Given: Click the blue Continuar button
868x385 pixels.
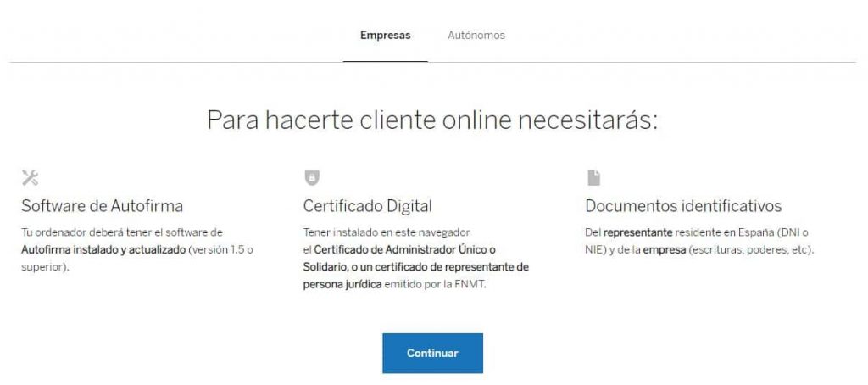Looking at the screenshot, I should point(432,353).
